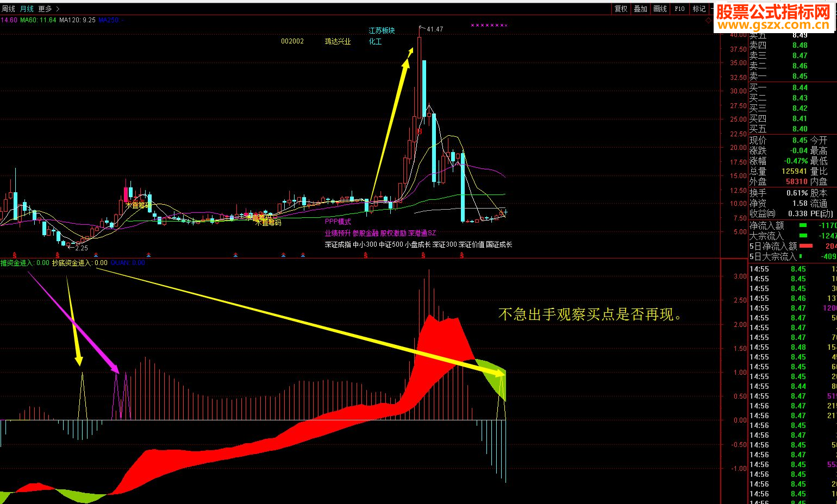Click the MA60: 11.64 indicator label
Viewport: 837px width, 504px height.
point(38,20)
